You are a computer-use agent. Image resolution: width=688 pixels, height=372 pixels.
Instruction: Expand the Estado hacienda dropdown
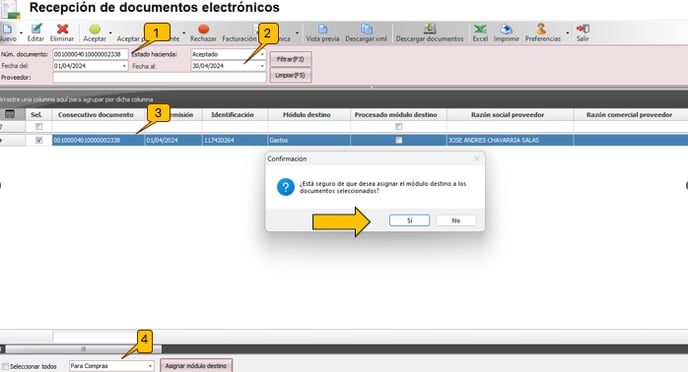coord(262,54)
